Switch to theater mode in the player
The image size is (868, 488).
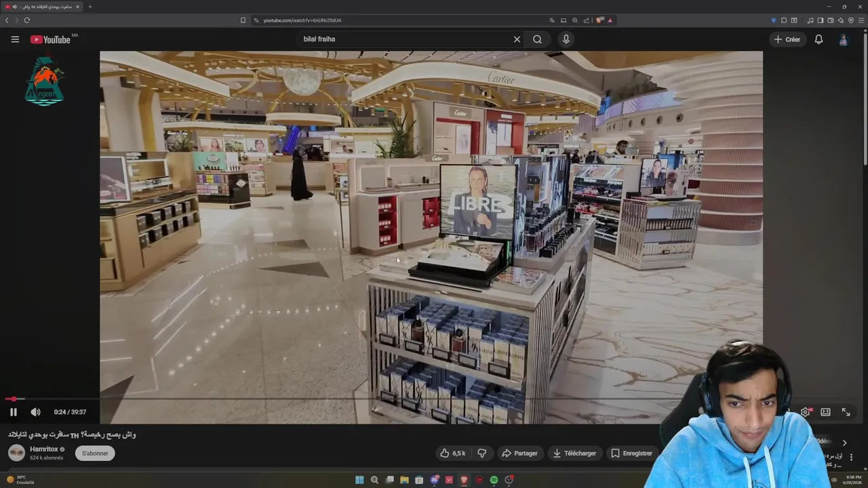click(x=825, y=412)
